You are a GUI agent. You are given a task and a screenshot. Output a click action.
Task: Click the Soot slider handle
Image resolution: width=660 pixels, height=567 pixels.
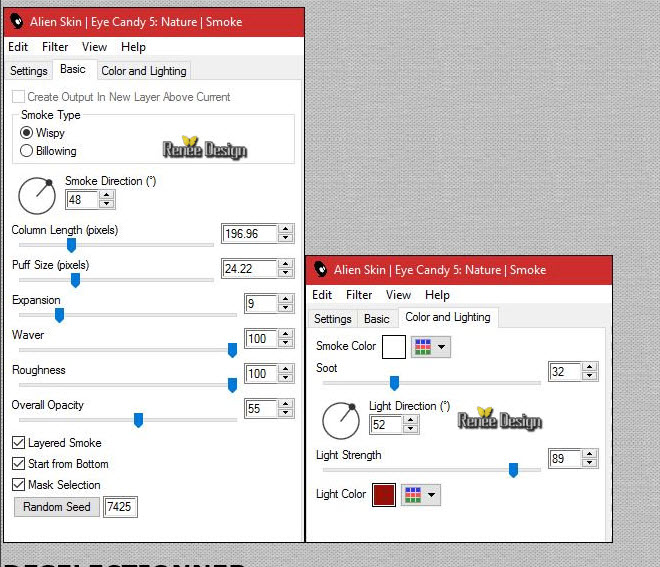pos(394,383)
